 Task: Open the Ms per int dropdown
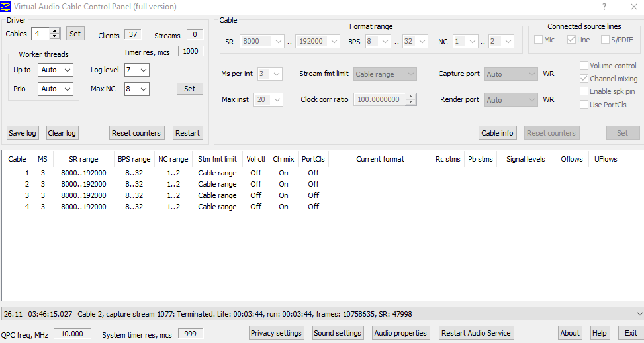point(270,74)
